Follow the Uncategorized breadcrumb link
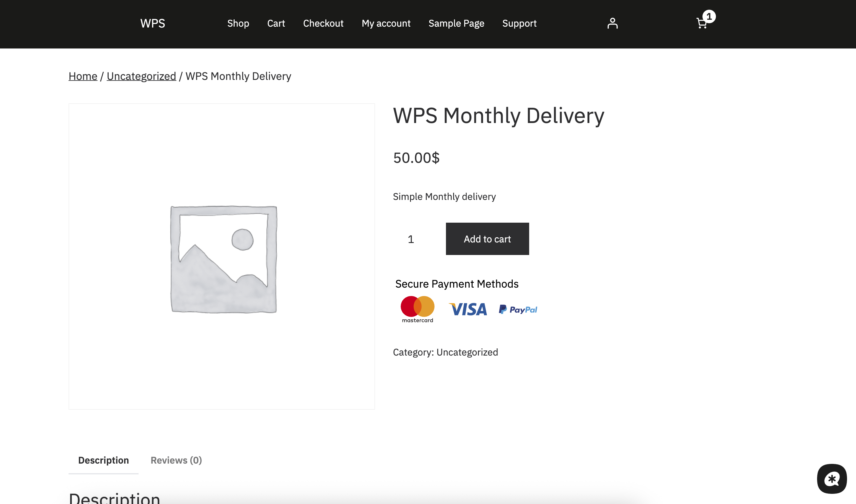 [x=141, y=76]
